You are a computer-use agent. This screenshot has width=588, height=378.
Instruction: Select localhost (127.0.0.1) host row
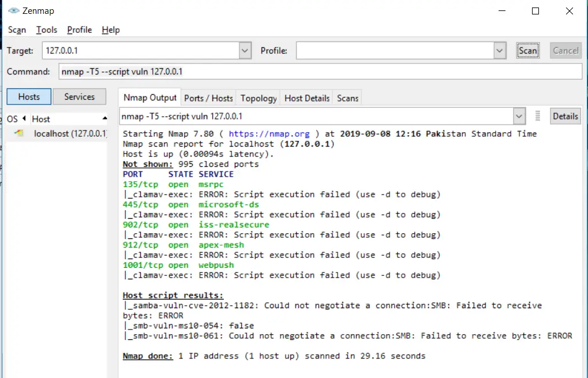[x=57, y=133]
